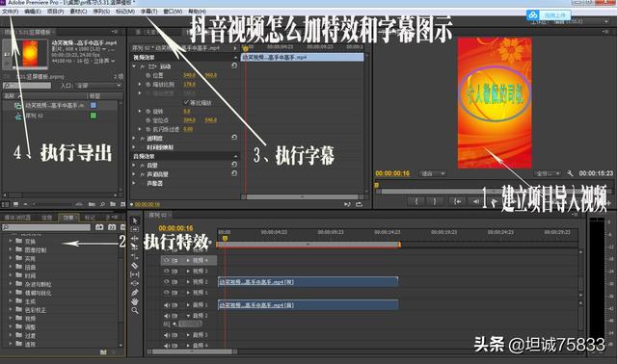Reset the 声道音量 channel volume effect
The width and height of the screenshot is (617, 364).
pyautogui.click(x=234, y=173)
